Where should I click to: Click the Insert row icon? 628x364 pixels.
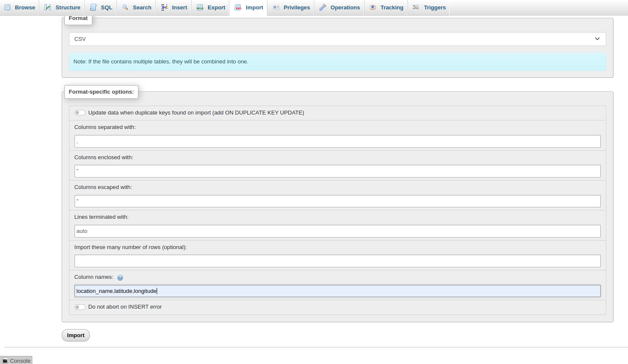pos(164,7)
